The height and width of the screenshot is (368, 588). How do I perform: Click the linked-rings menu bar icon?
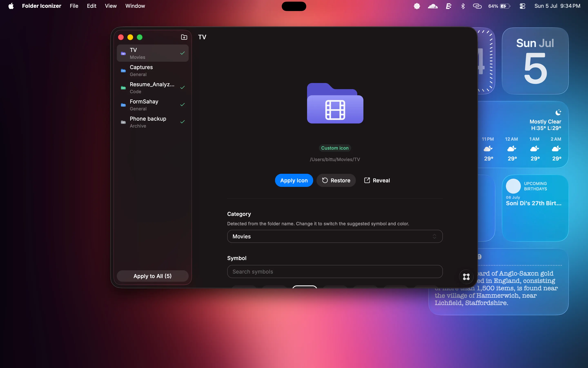(x=477, y=6)
